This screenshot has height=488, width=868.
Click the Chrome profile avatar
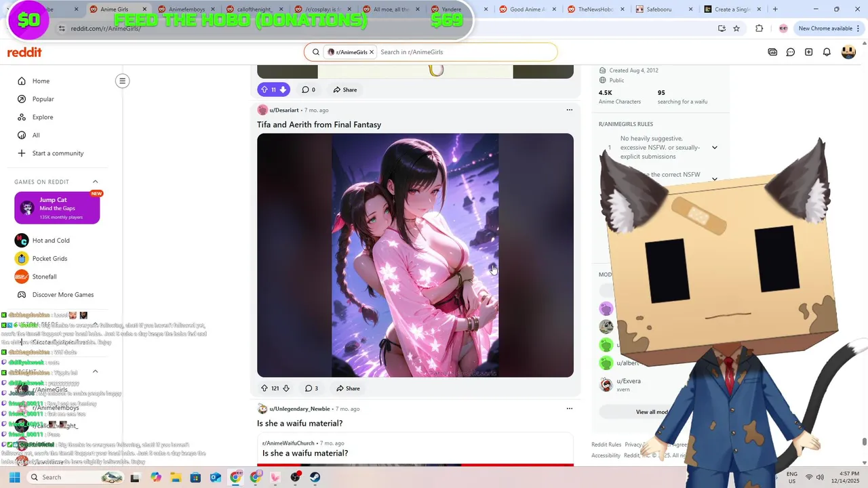783,28
